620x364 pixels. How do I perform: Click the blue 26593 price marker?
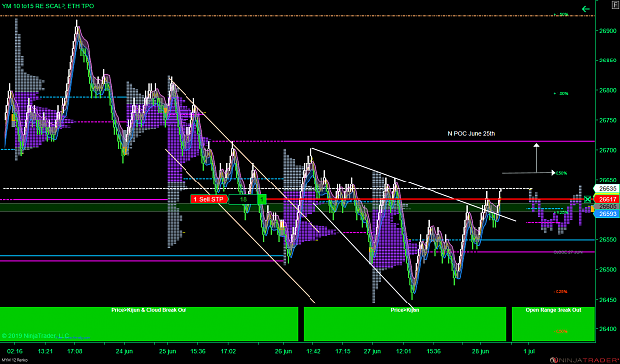pyautogui.click(x=606, y=214)
